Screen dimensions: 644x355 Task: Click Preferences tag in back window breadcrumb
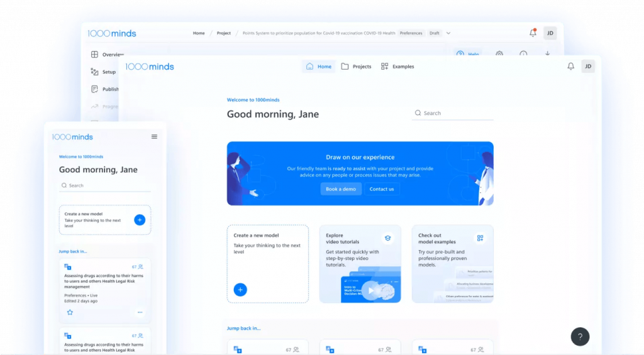411,33
